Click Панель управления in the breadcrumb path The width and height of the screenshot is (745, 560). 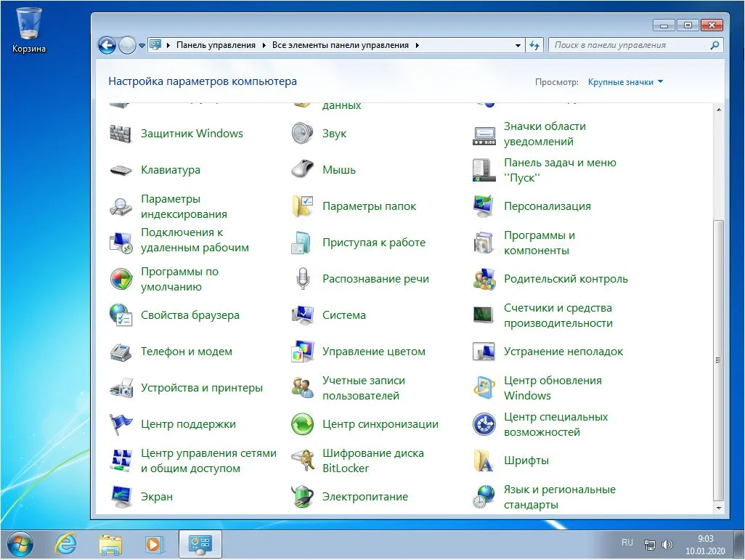point(216,45)
